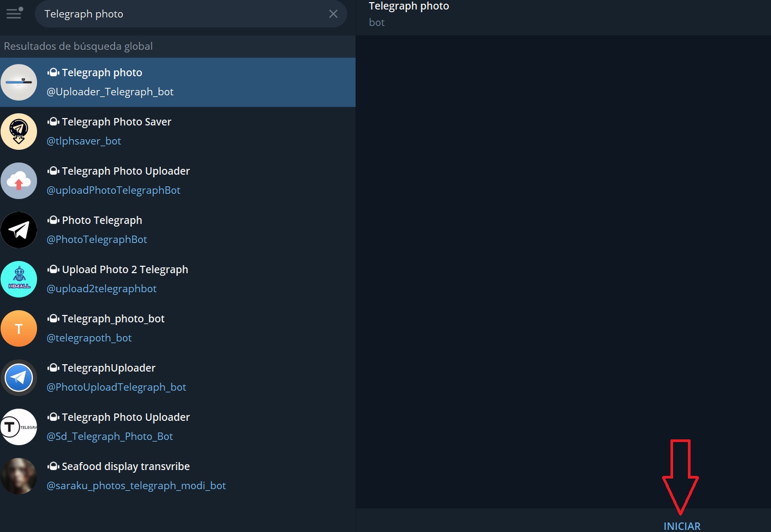The width and height of the screenshot is (771, 532).
Task: Click INICIAR to start the bot
Action: click(682, 526)
